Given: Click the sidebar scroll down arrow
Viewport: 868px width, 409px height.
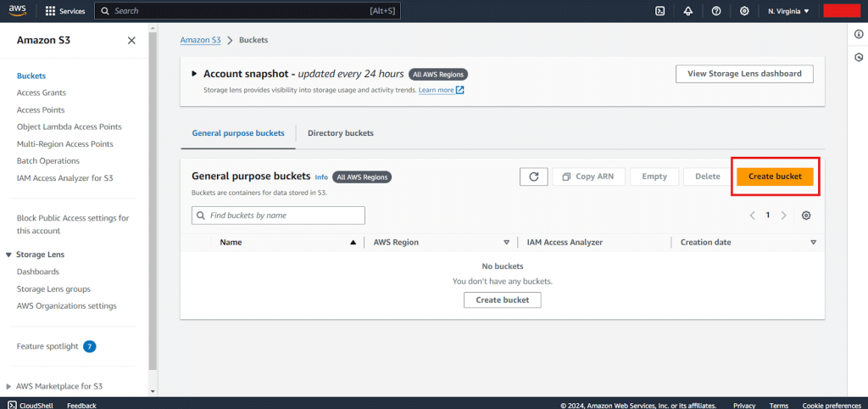Looking at the screenshot, I should pyautogui.click(x=153, y=391).
